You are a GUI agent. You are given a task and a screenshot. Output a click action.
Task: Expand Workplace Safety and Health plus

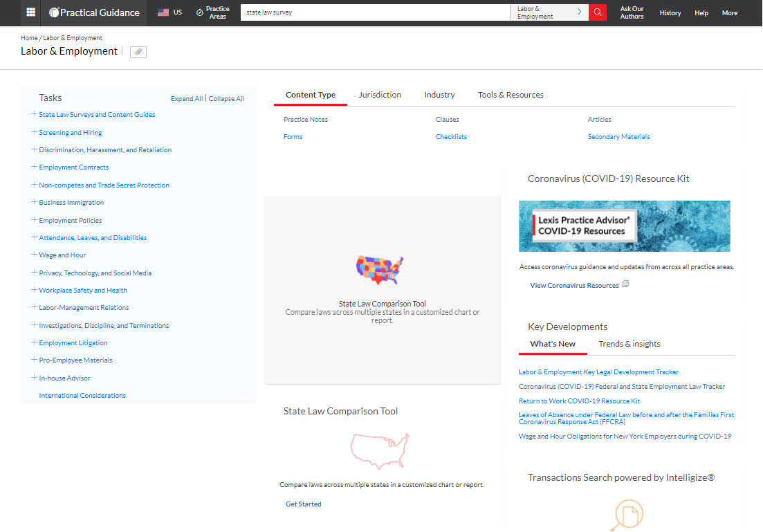[x=34, y=290]
